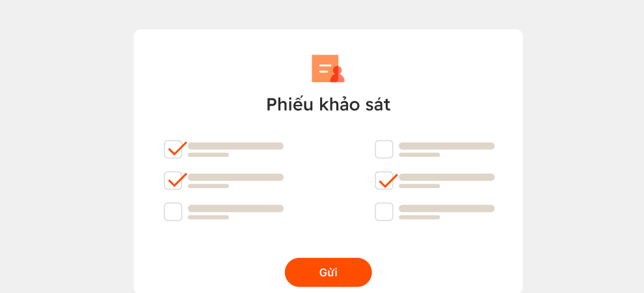Tick the empty third checkbox in left column
644x293 pixels.
(173, 212)
